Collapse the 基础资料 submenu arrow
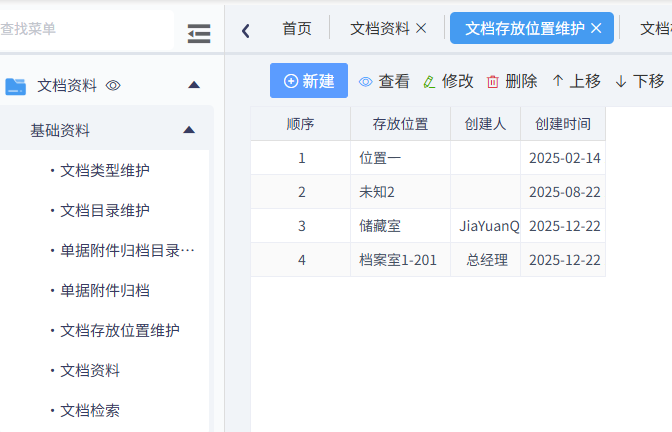Image resolution: width=672 pixels, height=432 pixels. click(x=188, y=130)
